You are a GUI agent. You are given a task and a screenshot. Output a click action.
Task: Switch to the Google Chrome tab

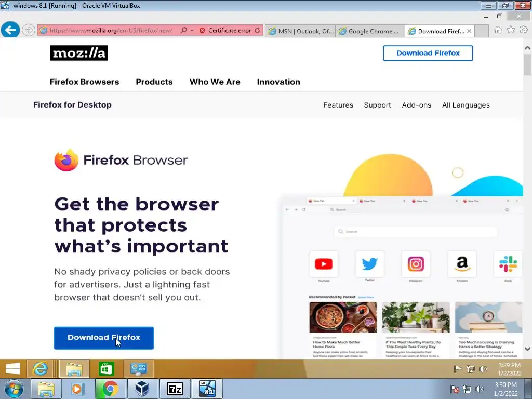tap(370, 31)
